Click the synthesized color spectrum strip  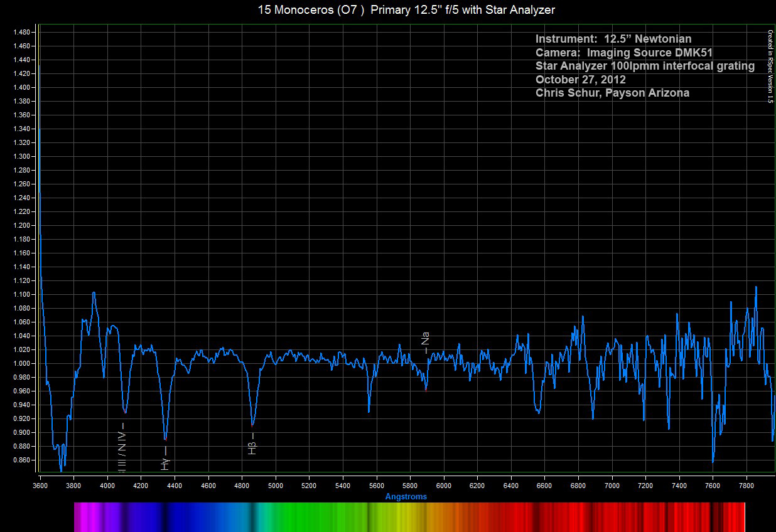click(409, 517)
